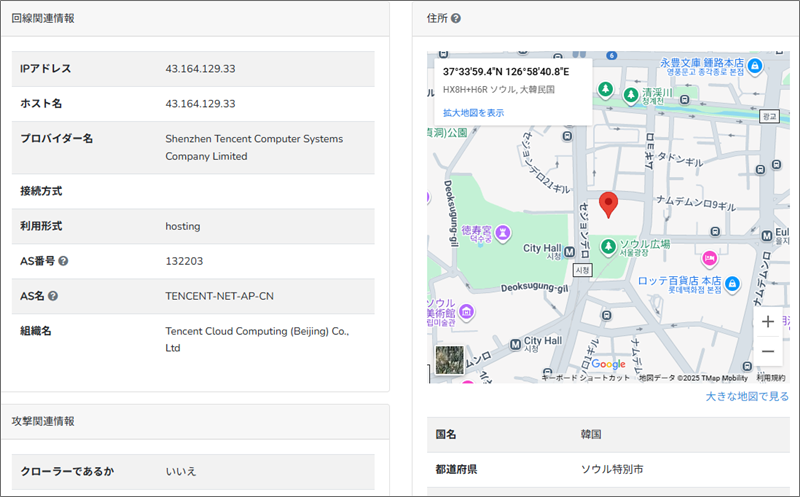
Task: Click the ソウル特別市 value
Action: coord(612,469)
